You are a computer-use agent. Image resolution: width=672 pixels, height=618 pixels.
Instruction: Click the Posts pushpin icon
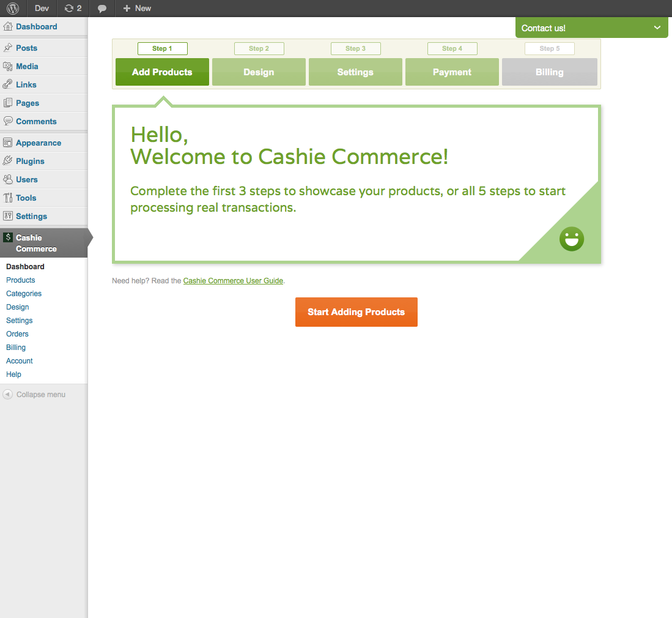(8, 48)
